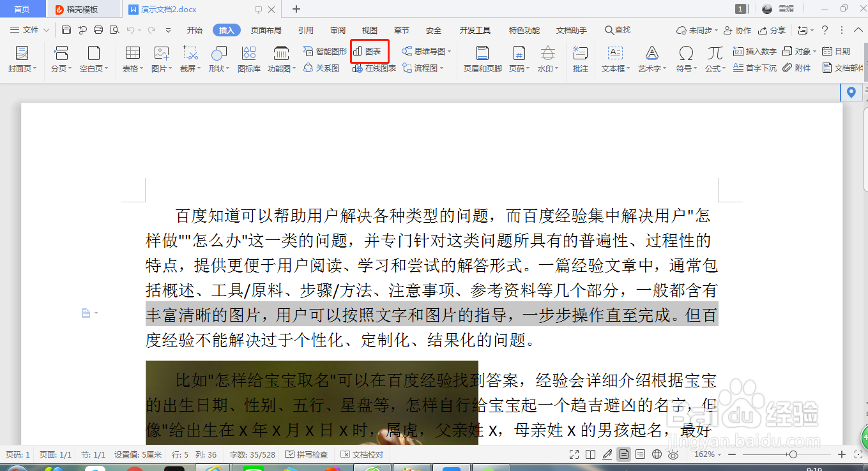This screenshot has width=868, height=471.
Task: Apply 首字下沉 drop cap
Action: (755, 68)
